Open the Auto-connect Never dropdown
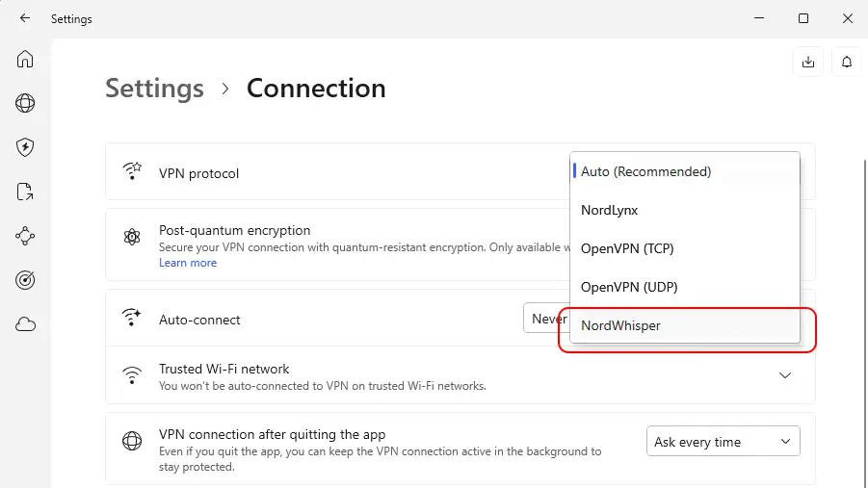This screenshot has width=868, height=488. (545, 319)
